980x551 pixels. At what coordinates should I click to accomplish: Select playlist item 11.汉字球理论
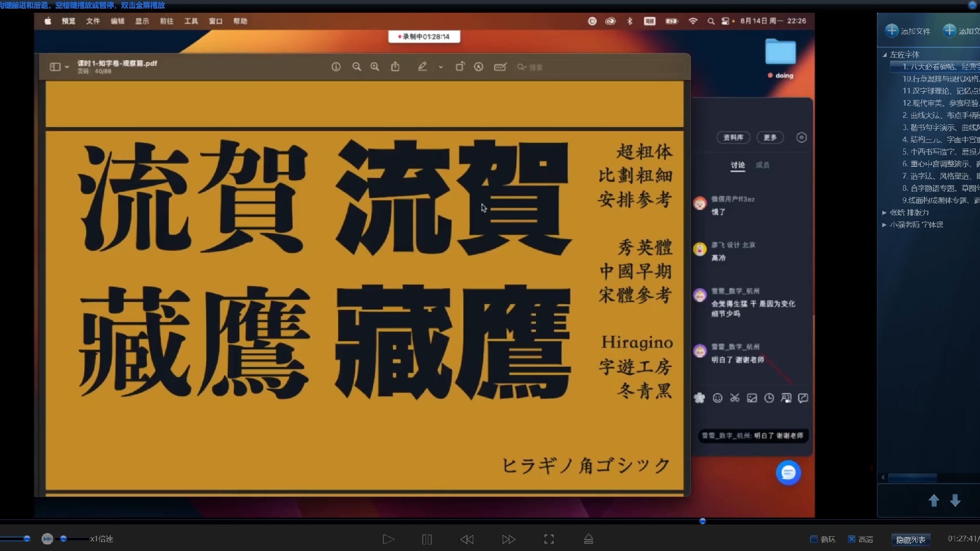pos(940,91)
